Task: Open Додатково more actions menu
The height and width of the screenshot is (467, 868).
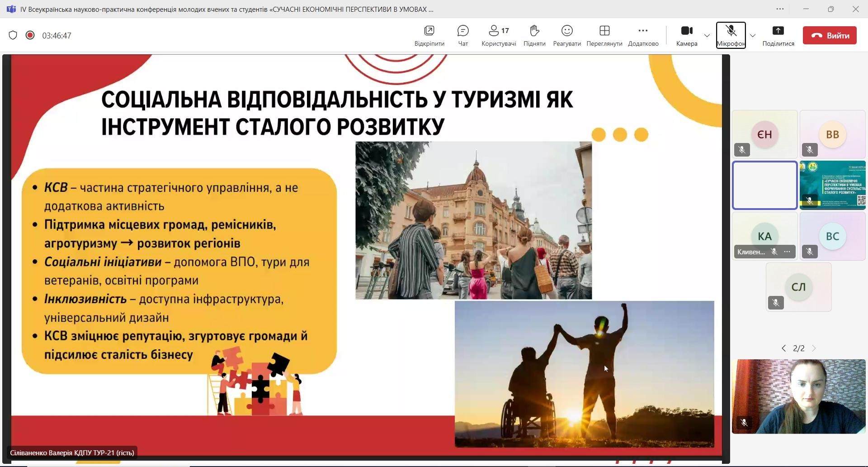Action: [643, 35]
